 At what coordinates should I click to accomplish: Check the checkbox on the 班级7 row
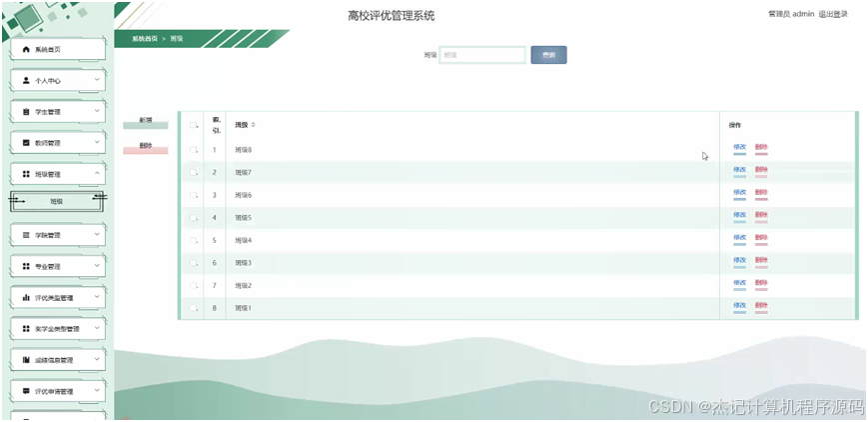click(x=193, y=172)
